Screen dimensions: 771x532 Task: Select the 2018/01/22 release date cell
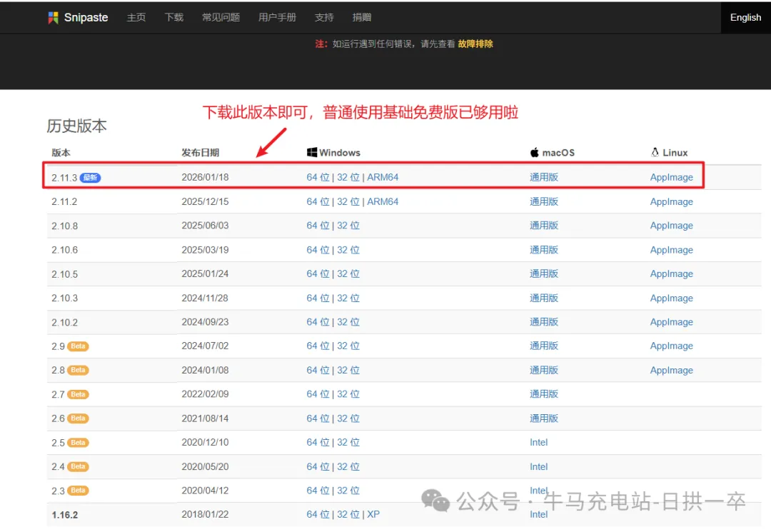(x=205, y=514)
